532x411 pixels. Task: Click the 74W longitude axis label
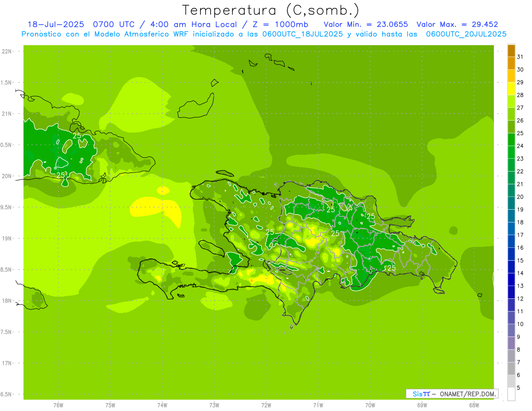point(162,405)
